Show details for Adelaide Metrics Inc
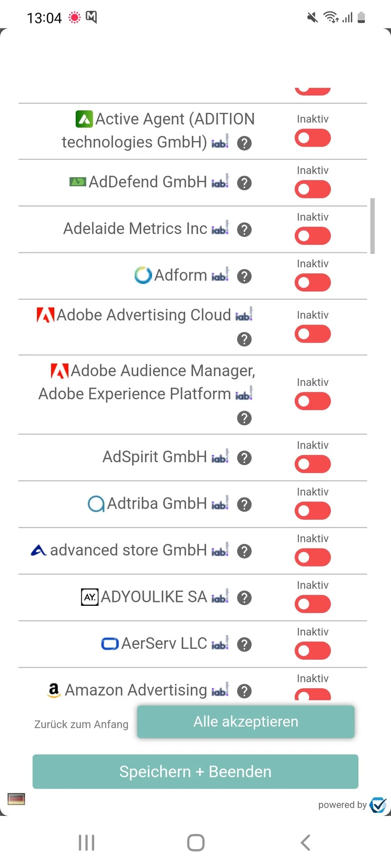 coord(244,230)
